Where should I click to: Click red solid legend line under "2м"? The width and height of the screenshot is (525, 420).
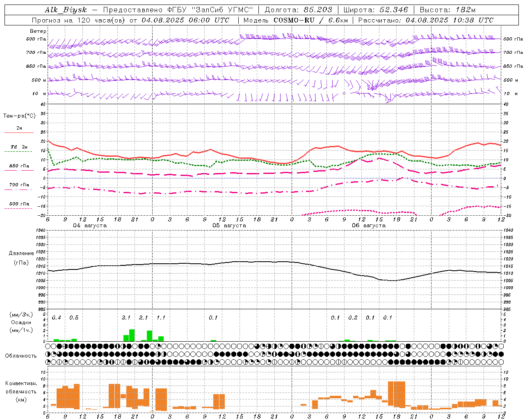click(19, 132)
